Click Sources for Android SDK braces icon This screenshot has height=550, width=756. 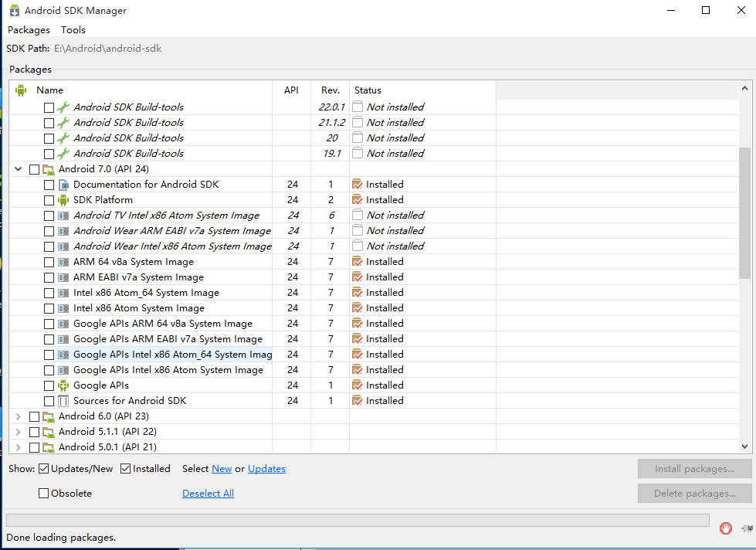coord(63,401)
